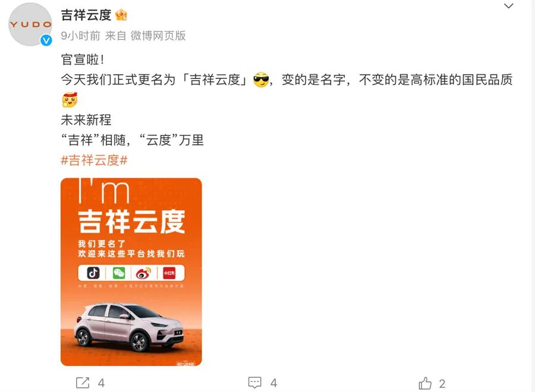Open the #吉祥云度# hashtag topic
This screenshot has height=392, width=535.
(94, 160)
